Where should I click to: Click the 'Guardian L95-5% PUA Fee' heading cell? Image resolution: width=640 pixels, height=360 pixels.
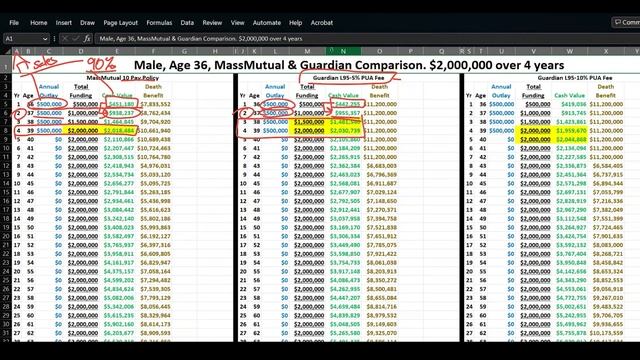pyautogui.click(x=349, y=78)
